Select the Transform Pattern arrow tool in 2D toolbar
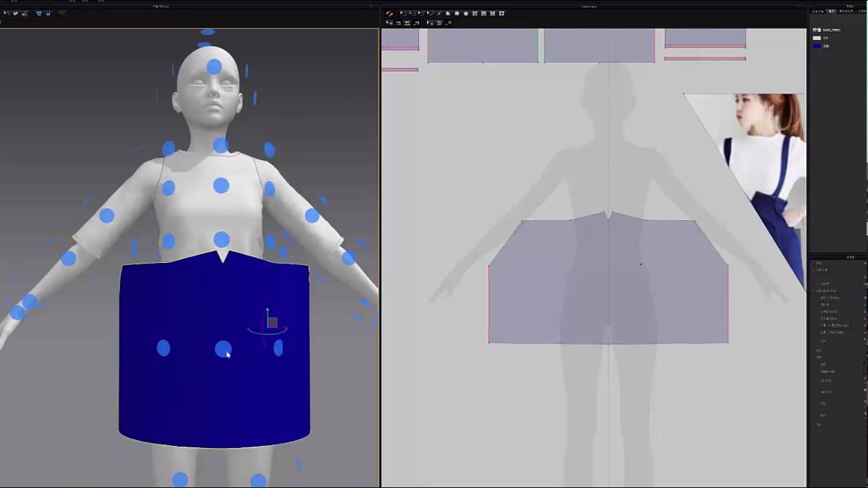This screenshot has width=868, height=488. [x=403, y=14]
